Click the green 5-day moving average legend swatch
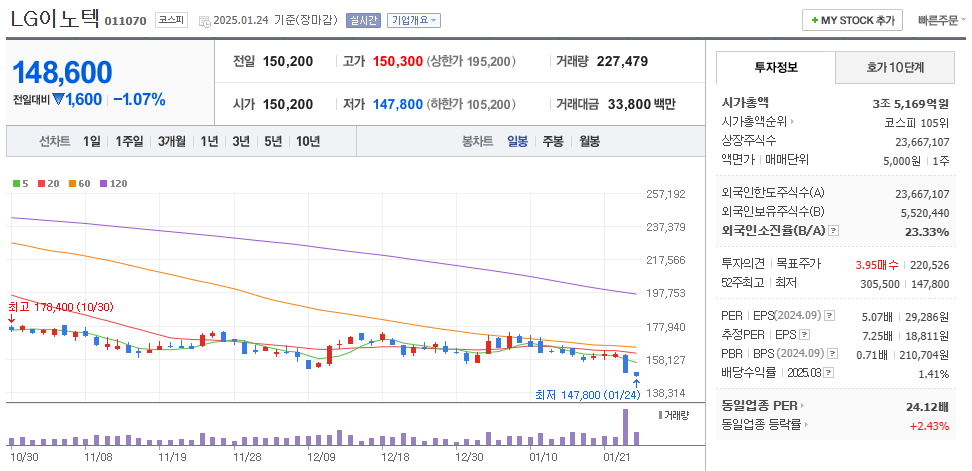This screenshot has height=471, width=972. 15,183
